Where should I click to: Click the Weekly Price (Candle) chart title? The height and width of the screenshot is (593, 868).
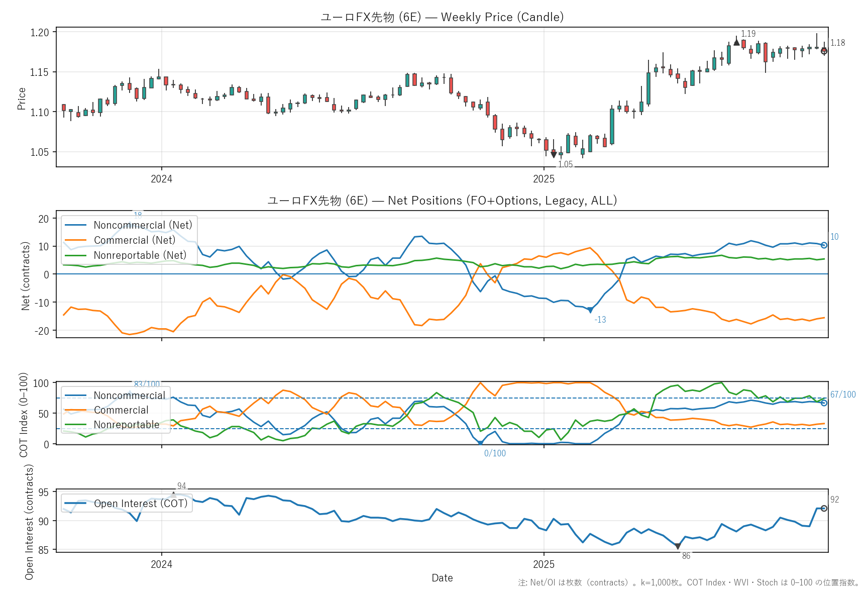pos(442,17)
